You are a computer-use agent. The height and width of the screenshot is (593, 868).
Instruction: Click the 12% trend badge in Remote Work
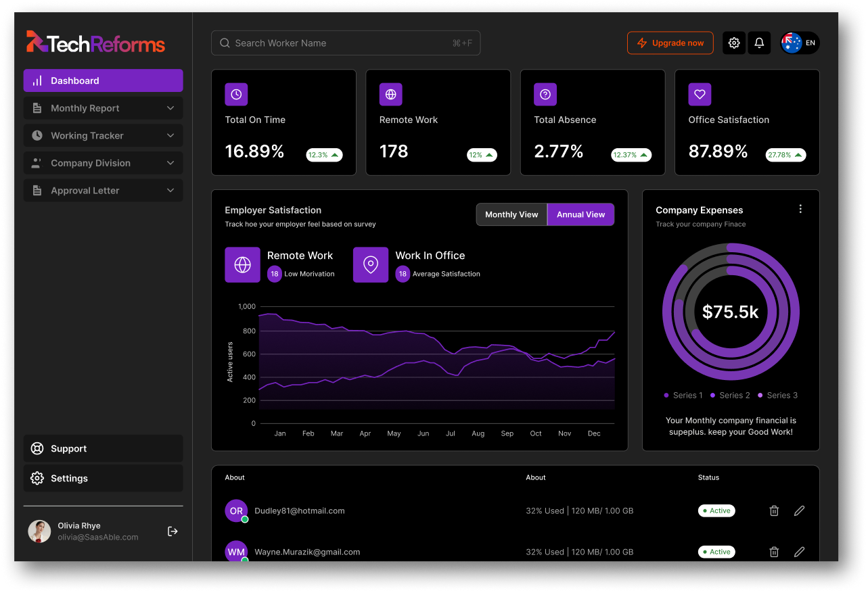482,155
